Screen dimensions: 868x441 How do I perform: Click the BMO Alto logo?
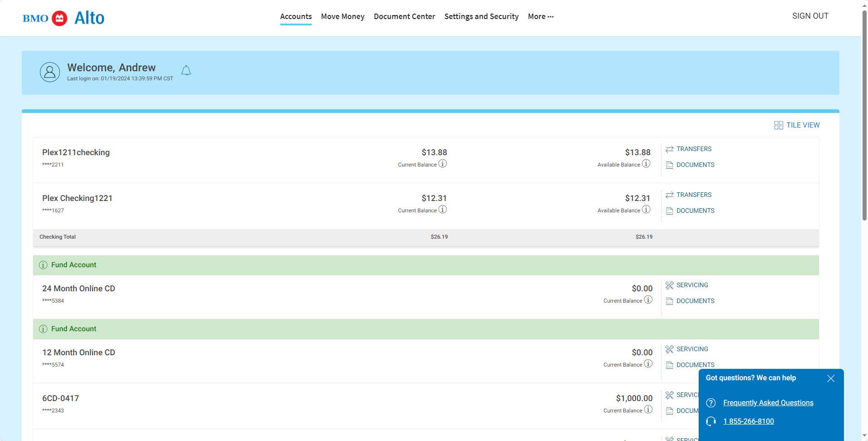click(x=64, y=18)
